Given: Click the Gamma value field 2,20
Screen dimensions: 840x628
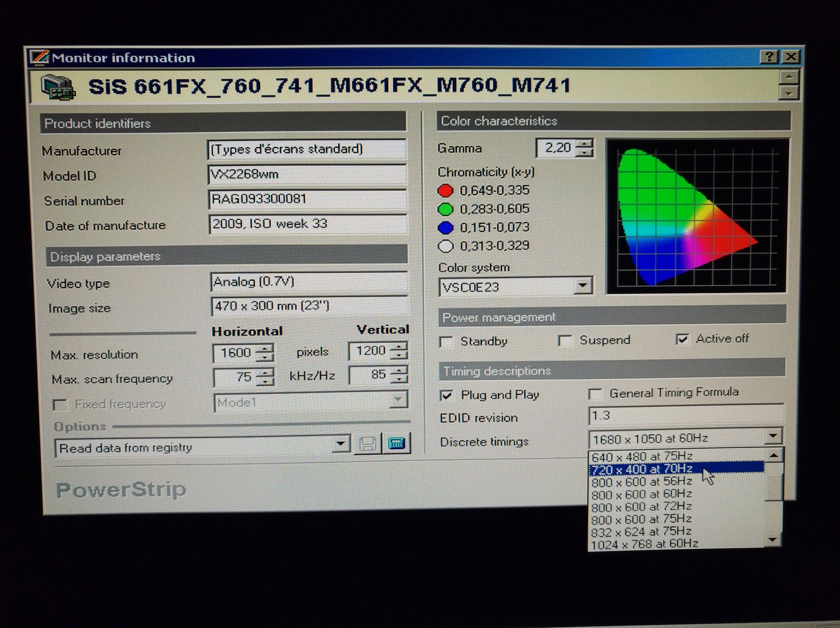Looking at the screenshot, I should coord(556,148).
